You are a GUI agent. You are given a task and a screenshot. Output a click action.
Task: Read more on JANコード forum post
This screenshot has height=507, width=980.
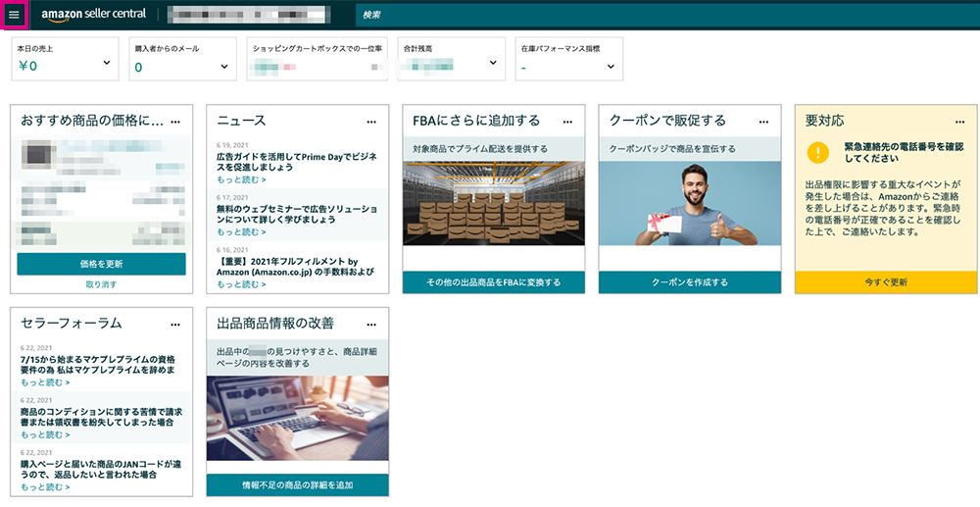tap(45, 487)
